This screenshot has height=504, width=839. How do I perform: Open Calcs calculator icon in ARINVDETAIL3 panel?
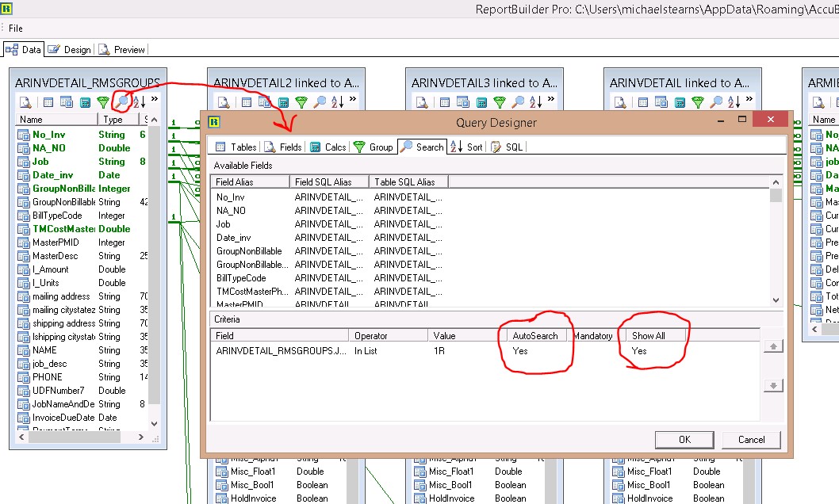481,102
